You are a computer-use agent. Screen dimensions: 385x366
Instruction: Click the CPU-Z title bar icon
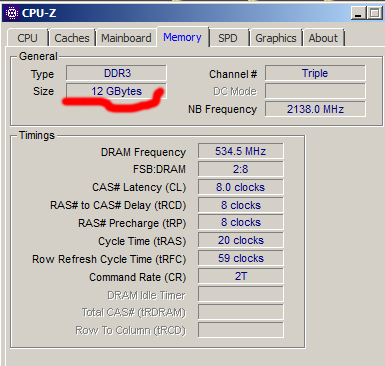(12, 13)
